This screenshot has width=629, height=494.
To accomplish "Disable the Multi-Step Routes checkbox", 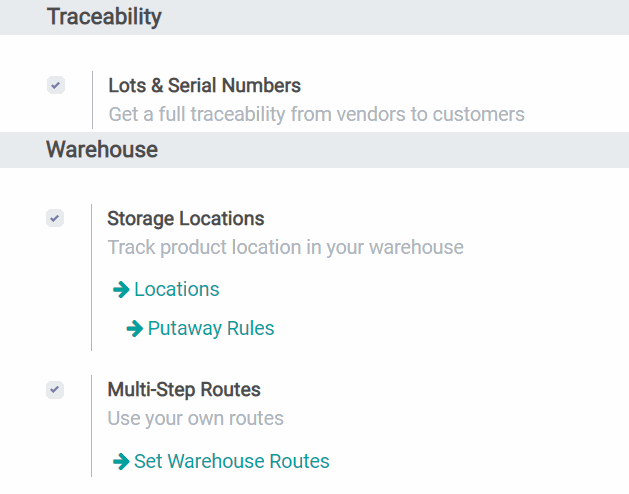I will [55, 390].
